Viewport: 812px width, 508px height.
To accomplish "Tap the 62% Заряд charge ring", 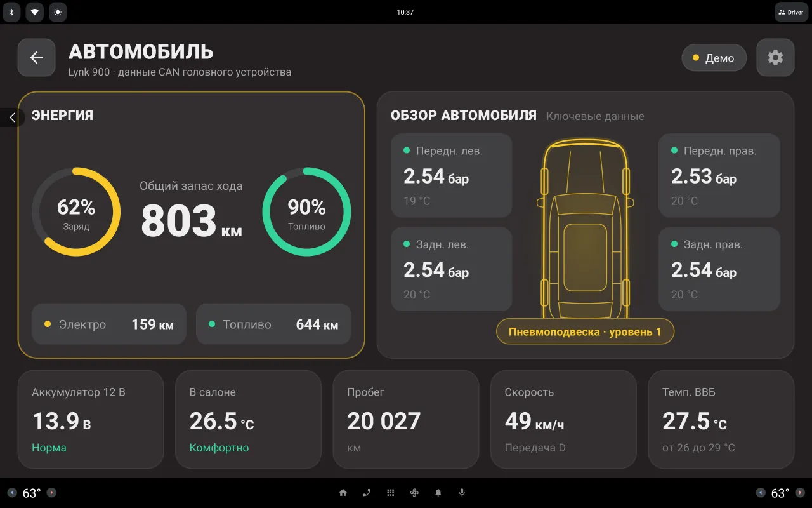I will click(x=76, y=212).
